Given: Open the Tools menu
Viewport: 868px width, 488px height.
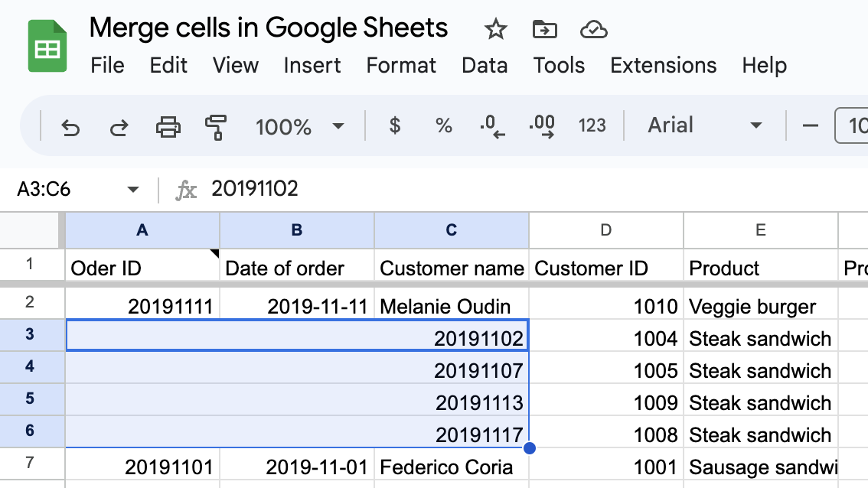Looking at the screenshot, I should tap(559, 65).
